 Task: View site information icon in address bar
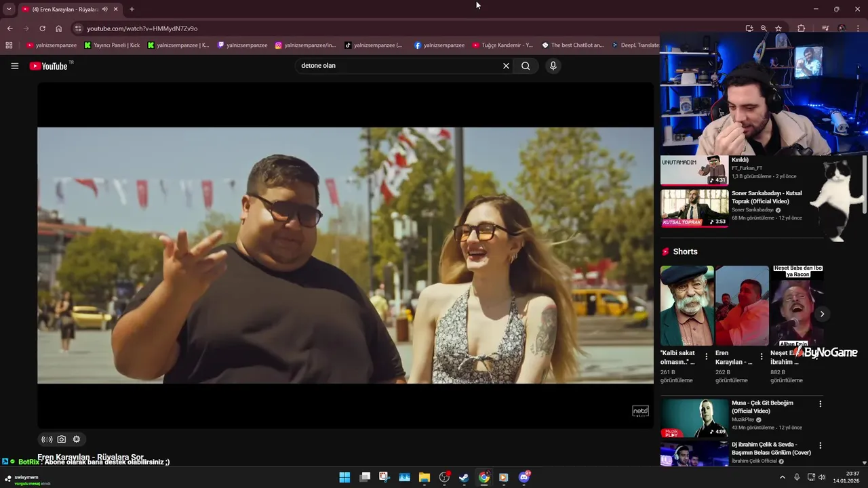[x=78, y=28]
